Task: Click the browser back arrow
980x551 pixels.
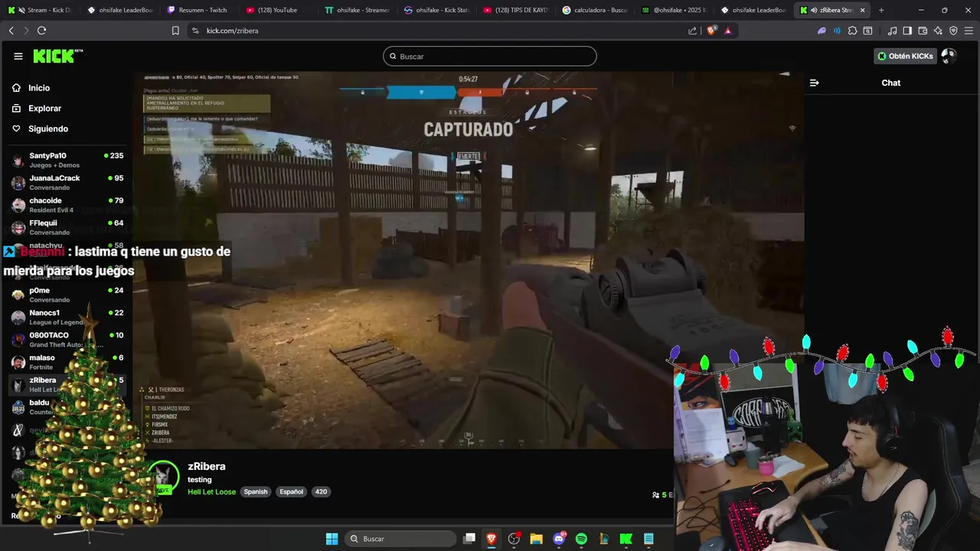Action: (x=11, y=31)
